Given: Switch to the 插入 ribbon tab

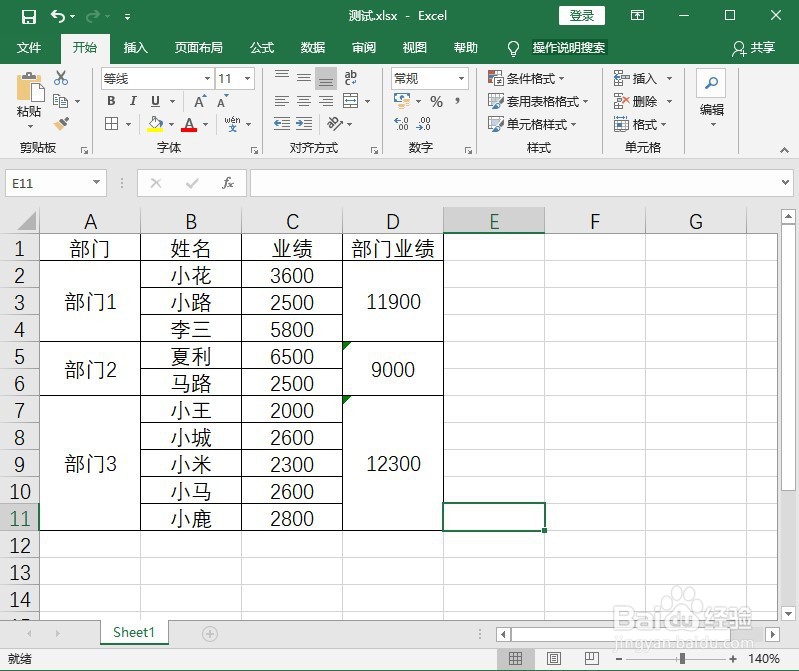Looking at the screenshot, I should pos(136,48).
